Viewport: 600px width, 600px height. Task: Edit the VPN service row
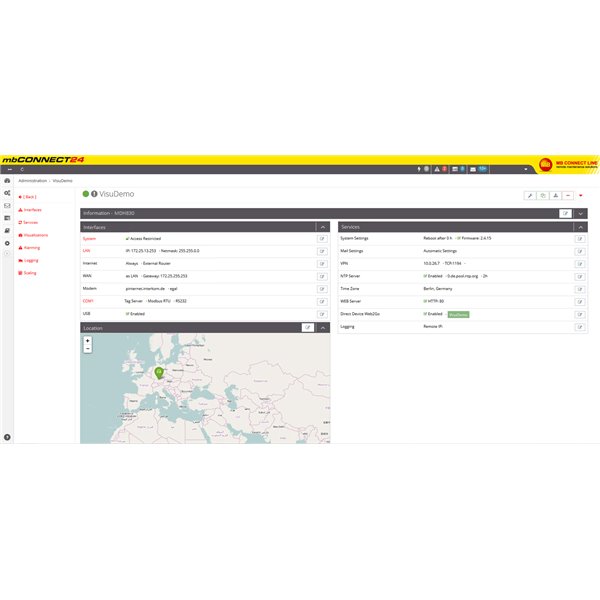(579, 263)
